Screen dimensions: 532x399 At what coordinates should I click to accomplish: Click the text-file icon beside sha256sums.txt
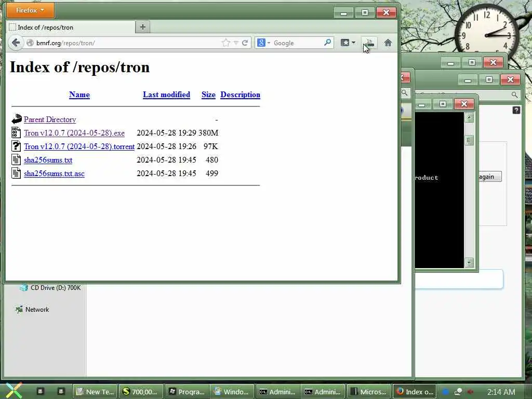tap(16, 159)
